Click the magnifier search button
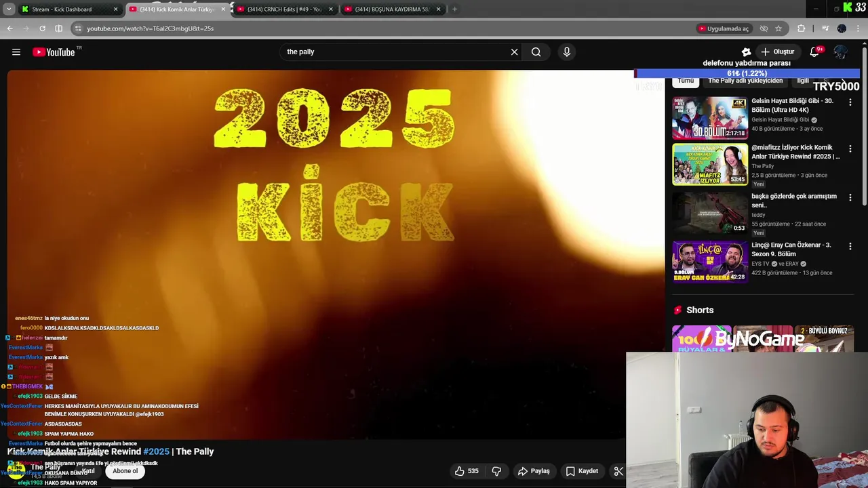The image size is (868, 488). tap(536, 52)
